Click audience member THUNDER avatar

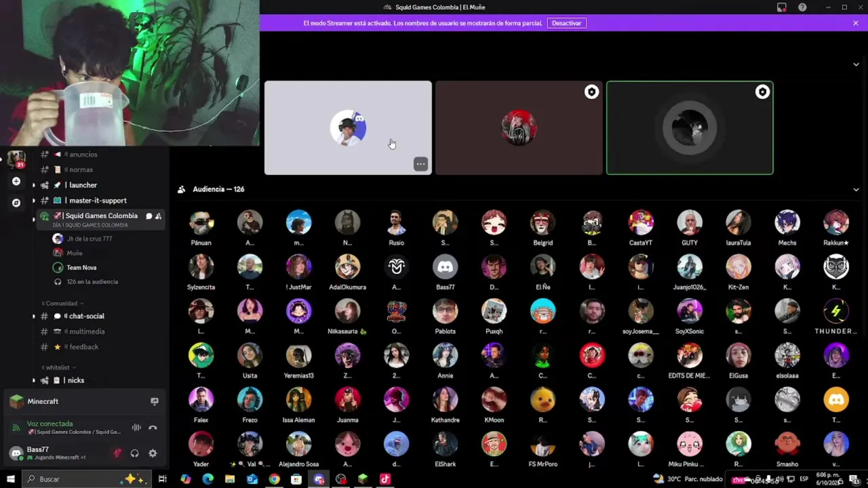pyautogui.click(x=836, y=311)
